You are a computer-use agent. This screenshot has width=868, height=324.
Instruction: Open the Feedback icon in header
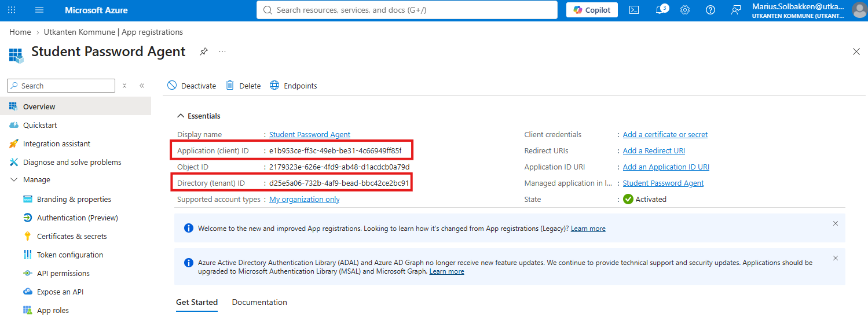tap(736, 10)
